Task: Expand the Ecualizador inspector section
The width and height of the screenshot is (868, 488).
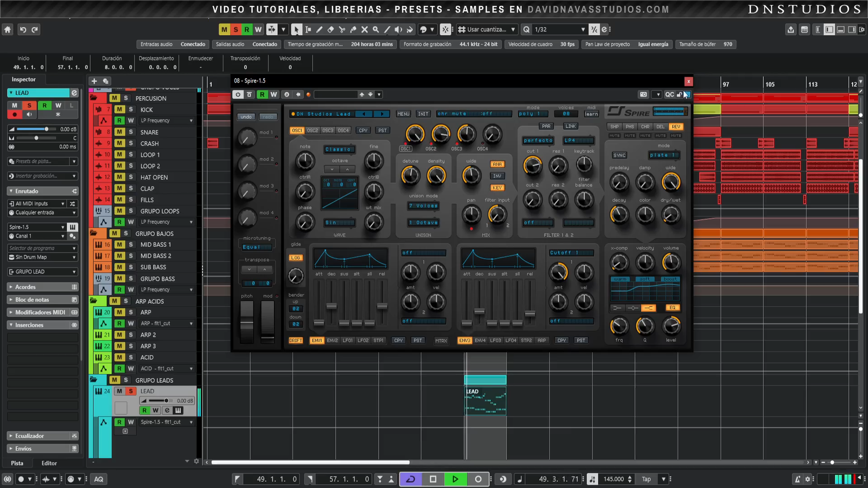Action: point(30,436)
